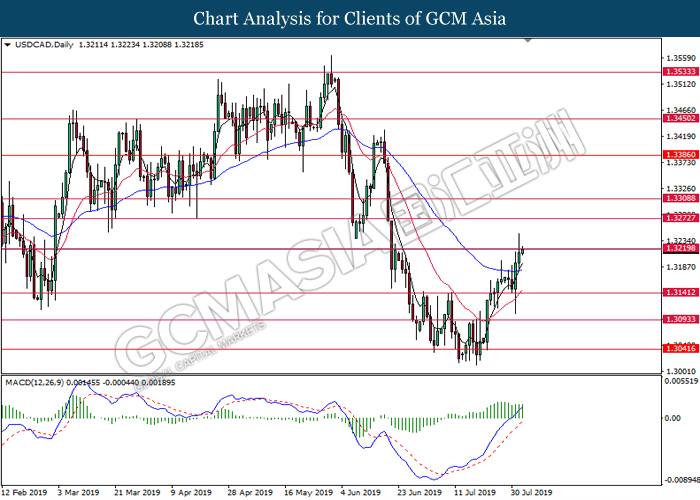Click the date label 4 Jun 2019
This screenshot has height=500, width=700.
tap(362, 492)
